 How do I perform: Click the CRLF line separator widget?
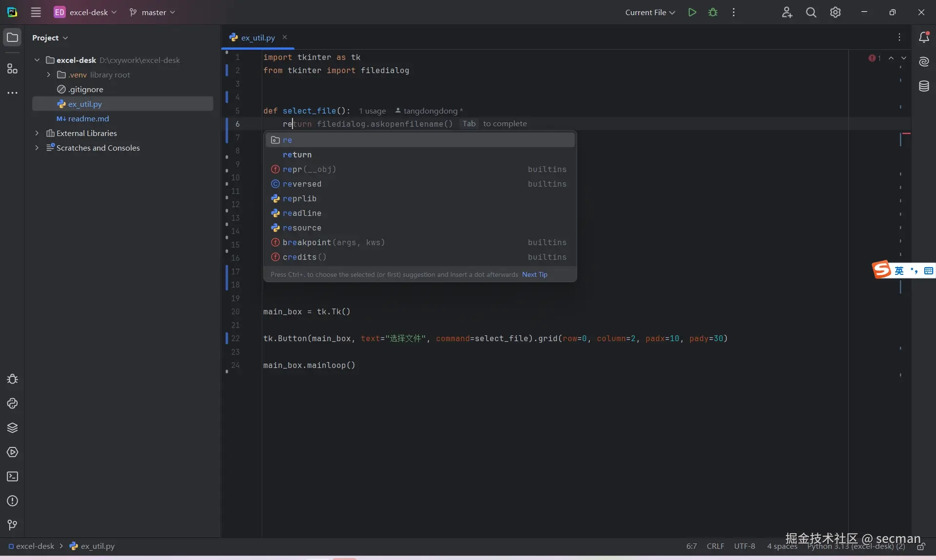[715, 546]
